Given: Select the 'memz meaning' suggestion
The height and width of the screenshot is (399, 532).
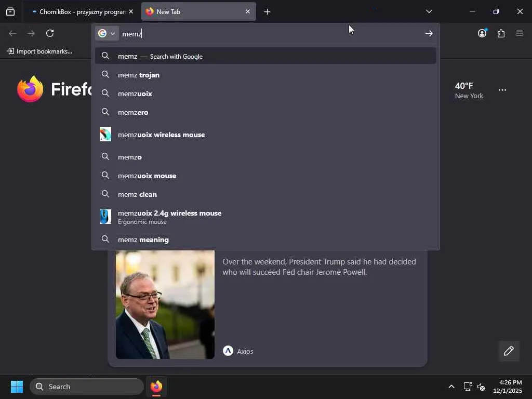Looking at the screenshot, I should click(x=265, y=239).
